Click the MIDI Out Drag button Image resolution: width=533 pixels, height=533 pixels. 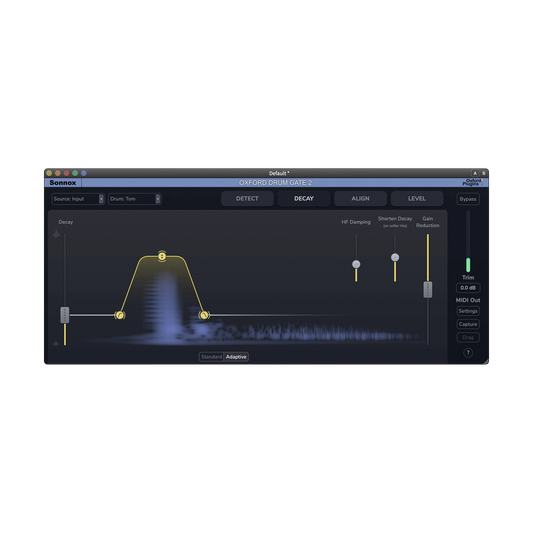(468, 337)
